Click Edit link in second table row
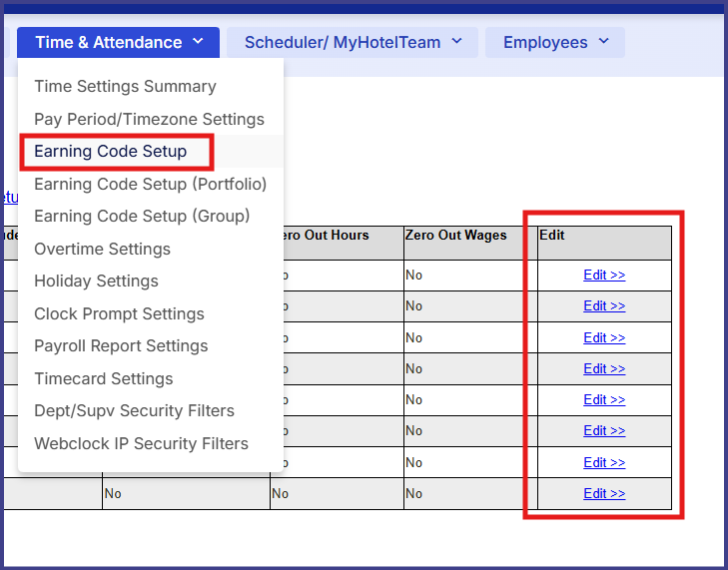Viewport: 728px width, 570px height. pos(604,306)
